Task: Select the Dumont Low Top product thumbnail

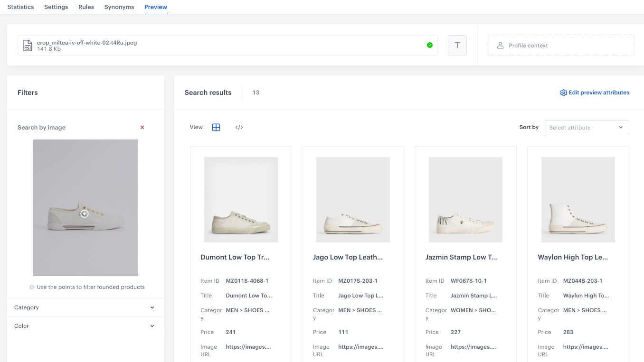Action: coord(241,200)
